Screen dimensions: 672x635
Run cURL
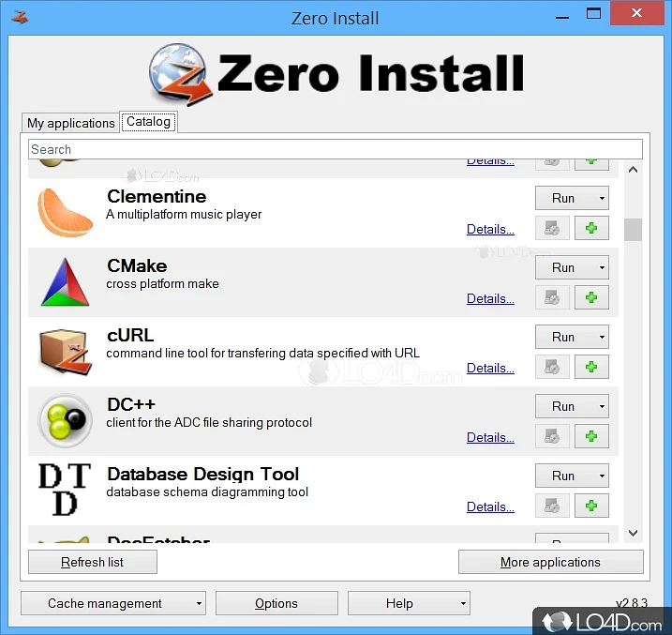(562, 337)
